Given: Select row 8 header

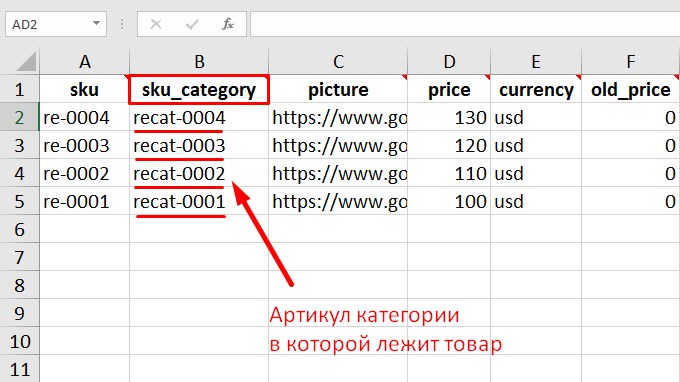Looking at the screenshot, I should [20, 285].
